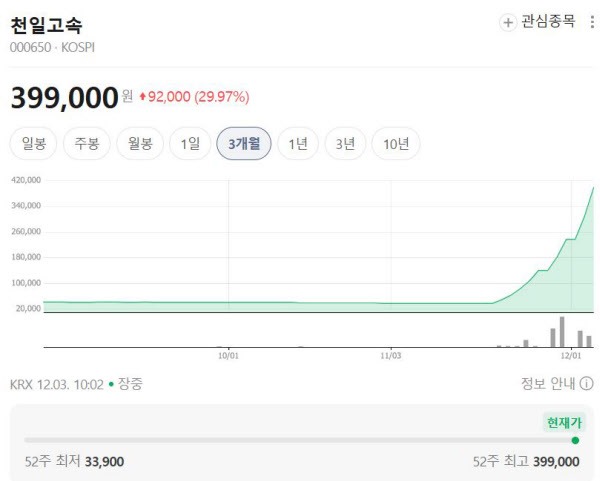Screen dimensions: 600x481
Task: Click the 12/01 date label on chart
Action: (x=570, y=354)
